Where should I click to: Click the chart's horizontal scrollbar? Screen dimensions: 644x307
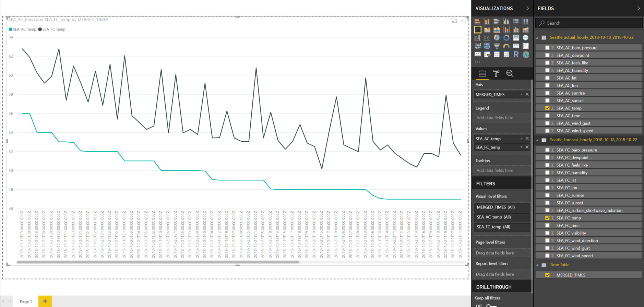pos(158,262)
